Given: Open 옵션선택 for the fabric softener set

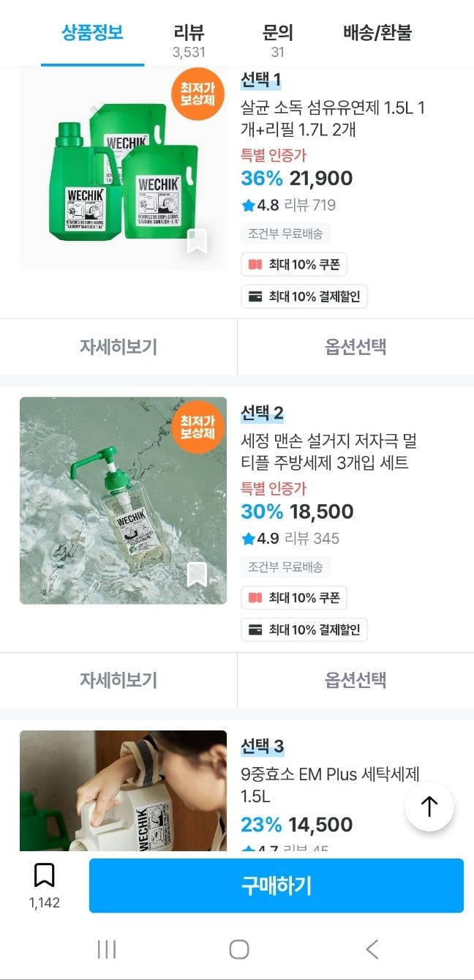Looking at the screenshot, I should [355, 347].
